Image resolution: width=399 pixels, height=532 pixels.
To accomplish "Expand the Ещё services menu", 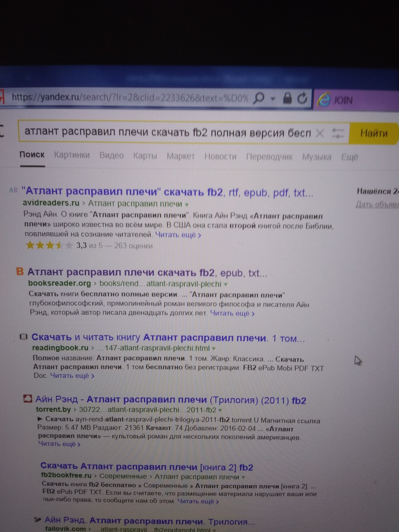I will [350, 157].
